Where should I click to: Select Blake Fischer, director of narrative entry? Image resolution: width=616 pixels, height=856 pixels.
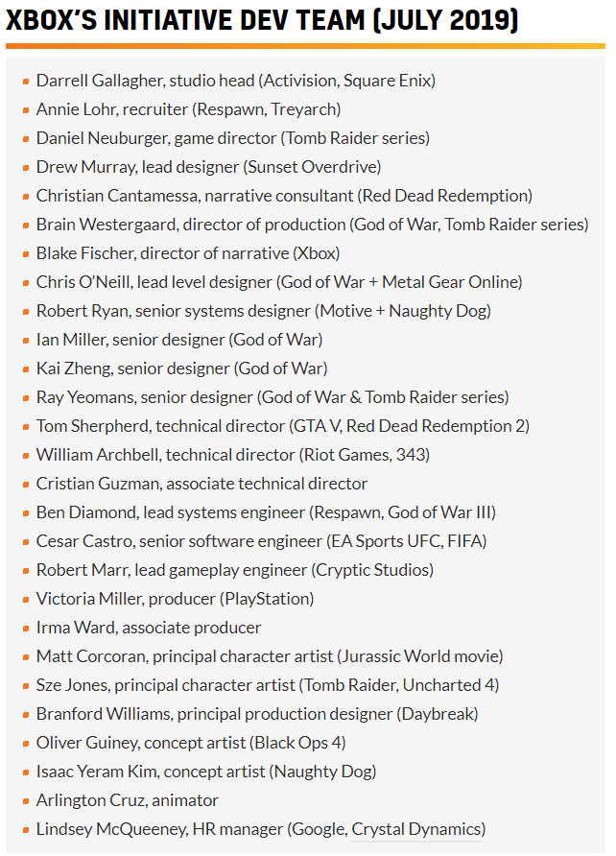pos(188,253)
